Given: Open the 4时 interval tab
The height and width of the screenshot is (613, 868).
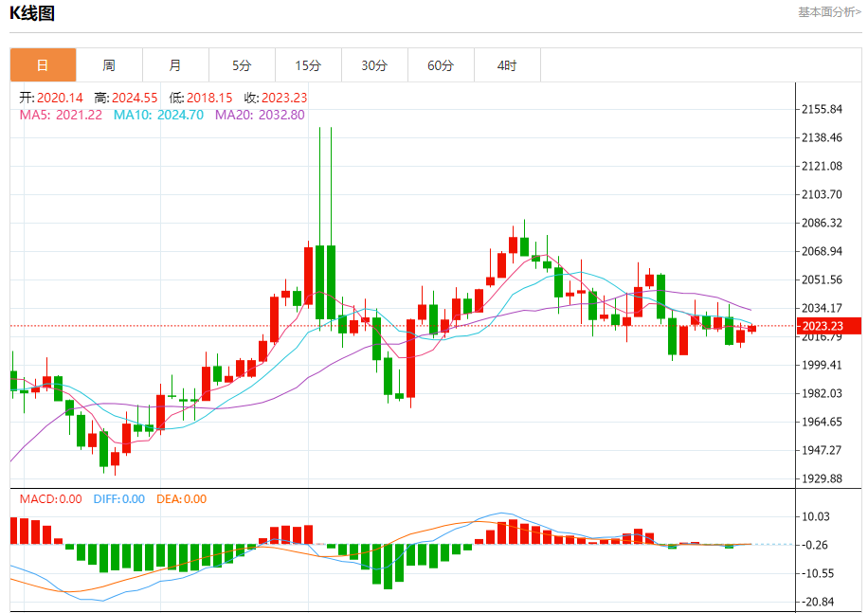Looking at the screenshot, I should (507, 65).
